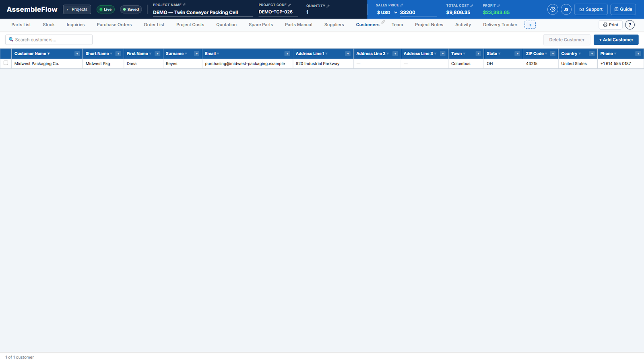Screen dimensions: 644x362
Task: Toggle the Live status pill
Action: (106, 9)
